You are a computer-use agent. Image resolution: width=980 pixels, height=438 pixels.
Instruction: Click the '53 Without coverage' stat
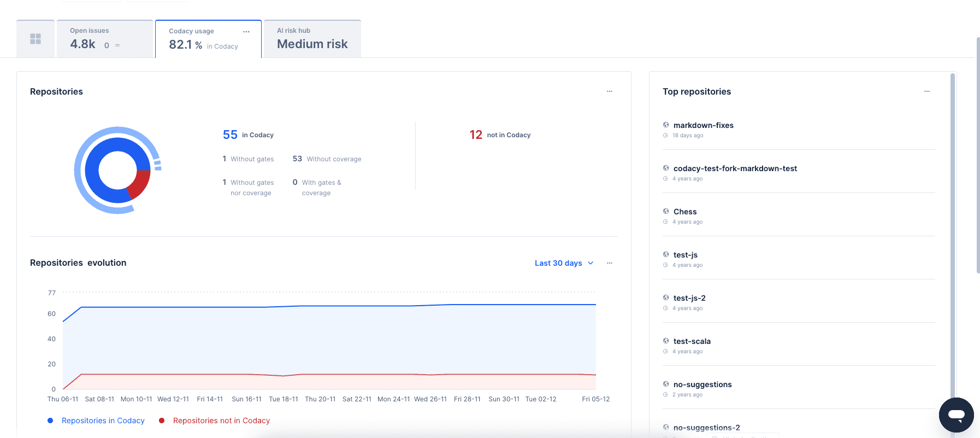click(x=327, y=159)
